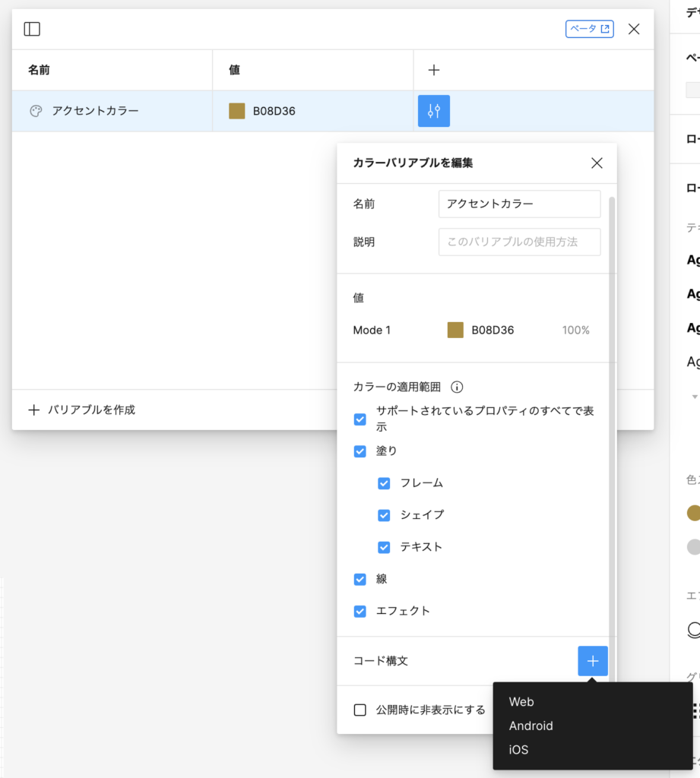
Task: Click the info icon next to カラーの適用範囲
Action: [x=457, y=387]
